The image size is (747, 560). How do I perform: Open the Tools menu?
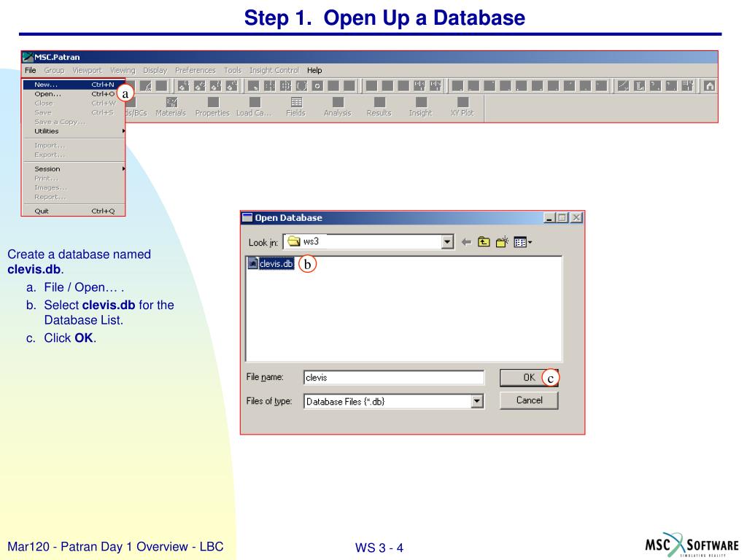point(233,70)
